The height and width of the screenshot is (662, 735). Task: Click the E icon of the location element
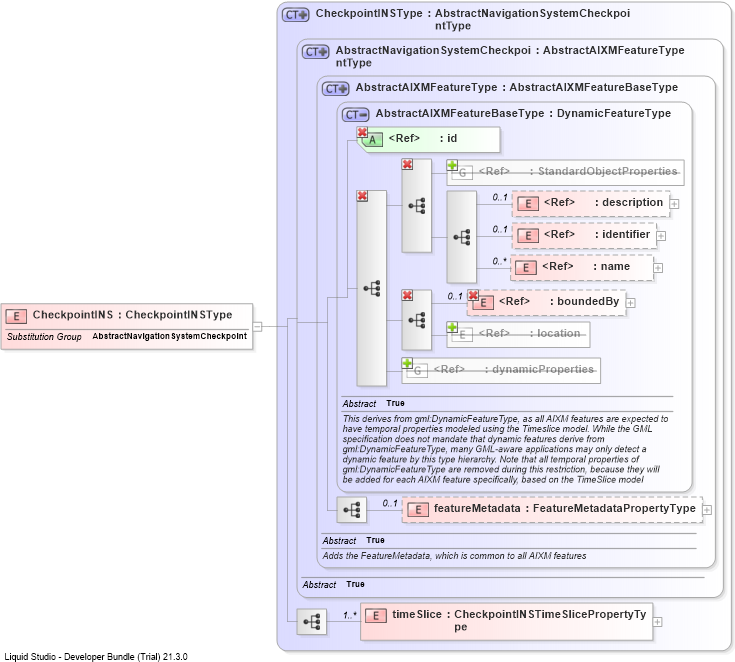click(463, 335)
